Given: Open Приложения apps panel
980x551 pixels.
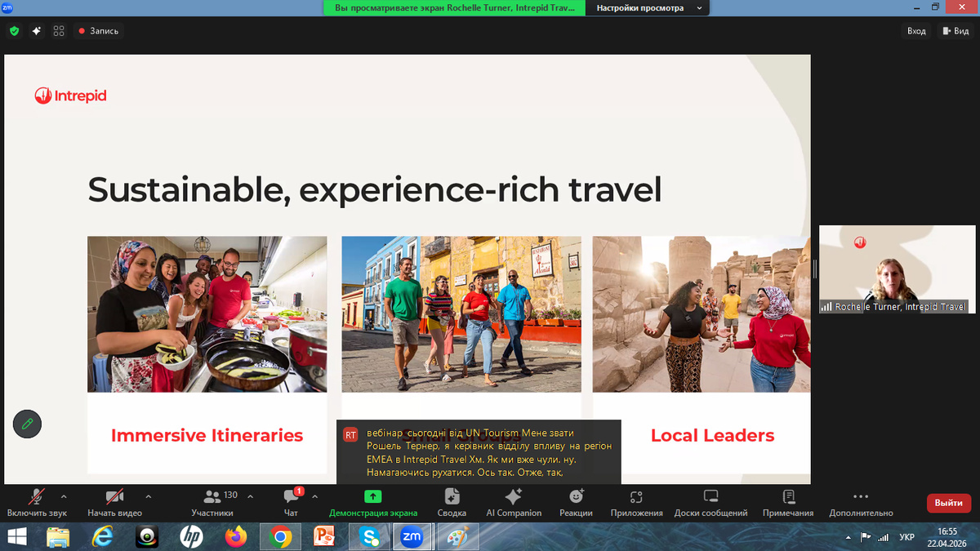Looking at the screenshot, I should (x=636, y=501).
